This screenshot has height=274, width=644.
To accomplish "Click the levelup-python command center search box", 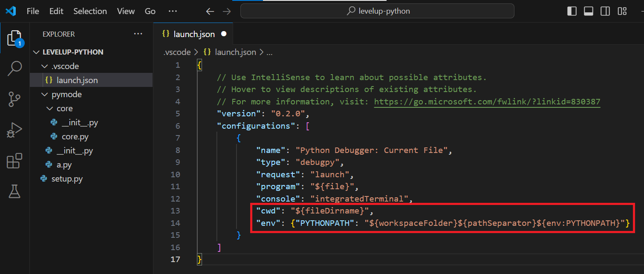I will coord(377,12).
